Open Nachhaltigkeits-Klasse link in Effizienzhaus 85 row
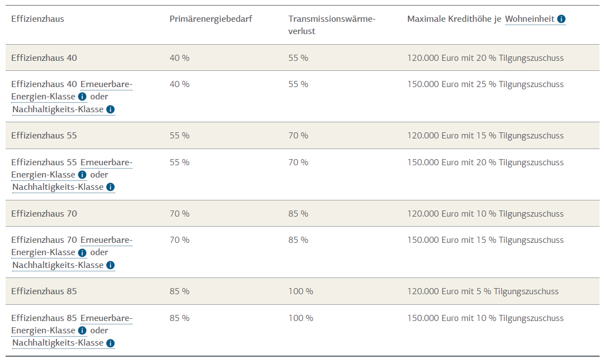This screenshot has height=364, width=604. point(58,343)
